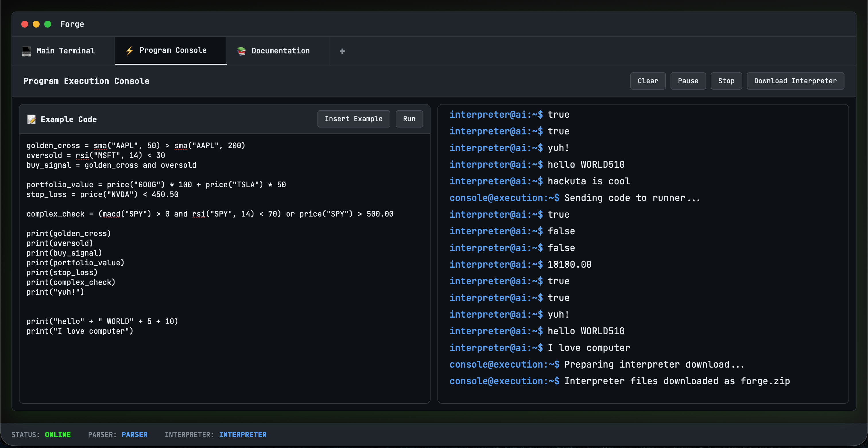
Task: Stop the running program
Action: point(726,81)
